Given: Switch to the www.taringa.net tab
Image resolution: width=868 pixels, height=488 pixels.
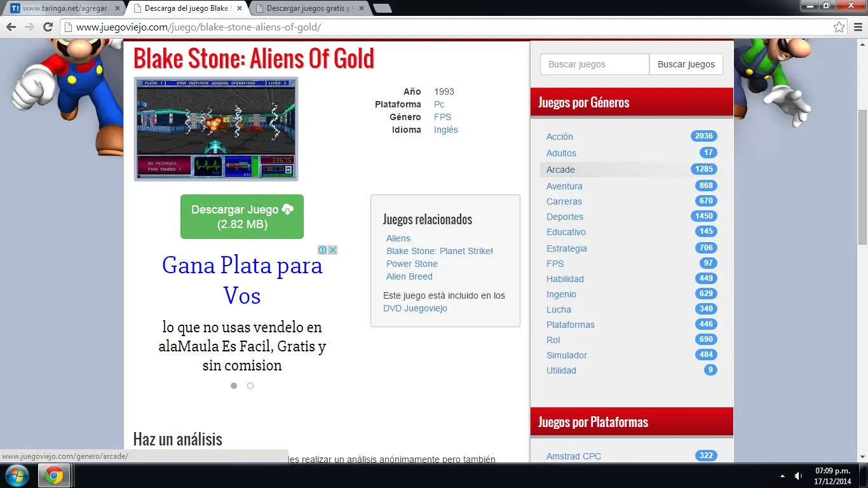Looking at the screenshot, I should coord(65,8).
